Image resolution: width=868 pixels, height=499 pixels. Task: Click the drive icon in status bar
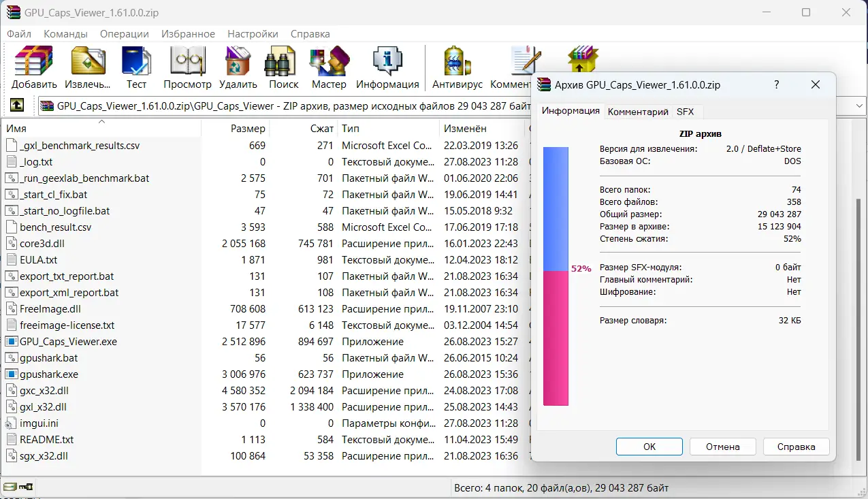pos(10,487)
